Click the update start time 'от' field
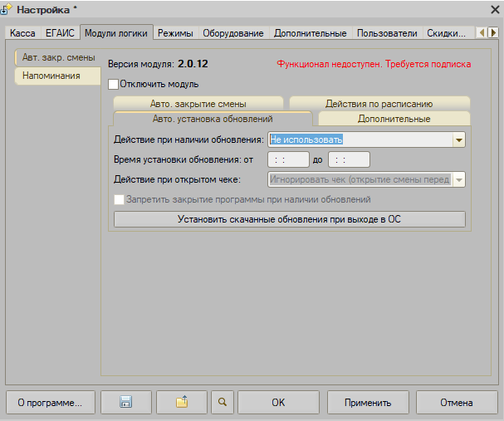The width and height of the screenshot is (504, 421). click(x=288, y=160)
